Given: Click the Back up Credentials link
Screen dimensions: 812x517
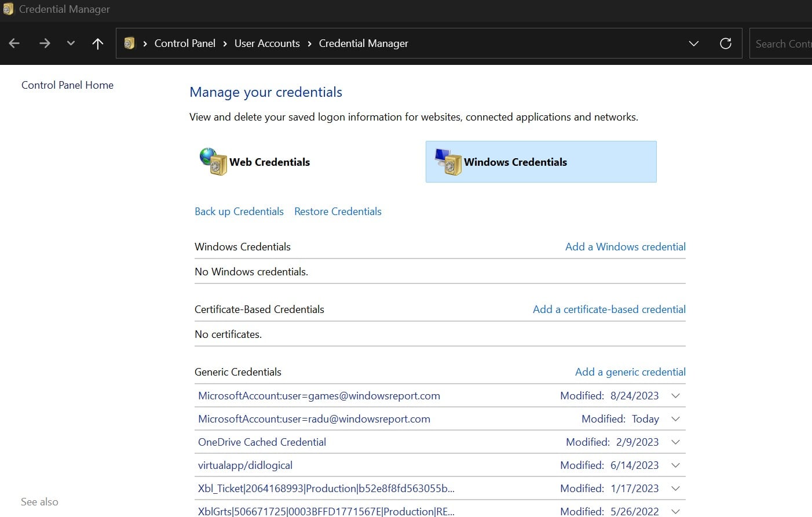Looking at the screenshot, I should 239,212.
